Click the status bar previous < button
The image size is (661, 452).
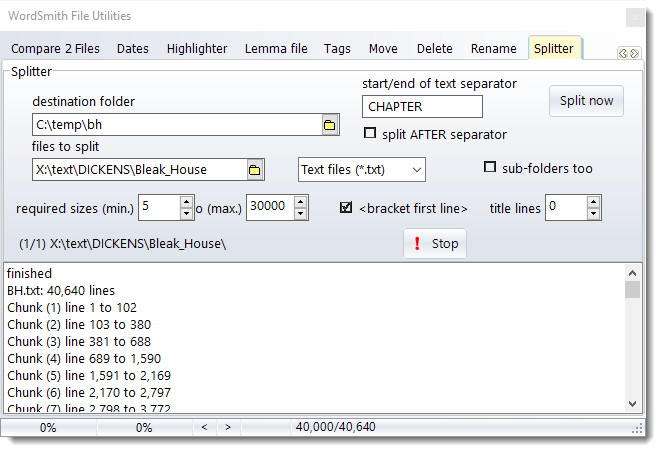click(x=204, y=428)
